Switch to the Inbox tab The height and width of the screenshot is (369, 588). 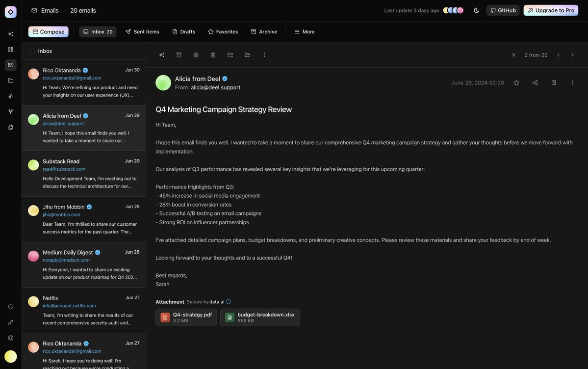98,31
